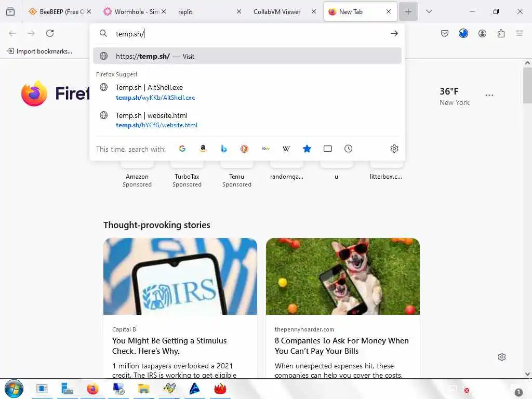Reload the current page
Viewport: 532px width, 399px height.
point(50,33)
